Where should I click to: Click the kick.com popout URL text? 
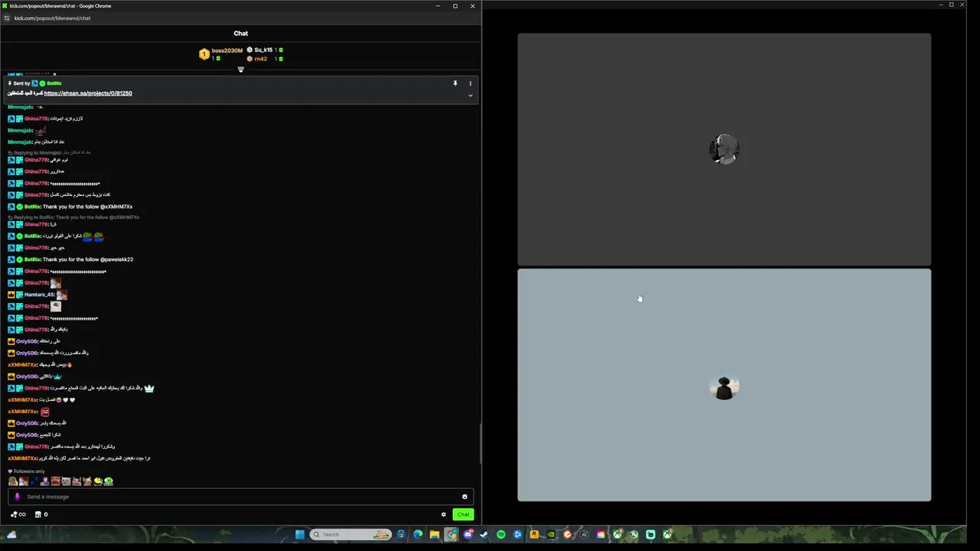52,18
